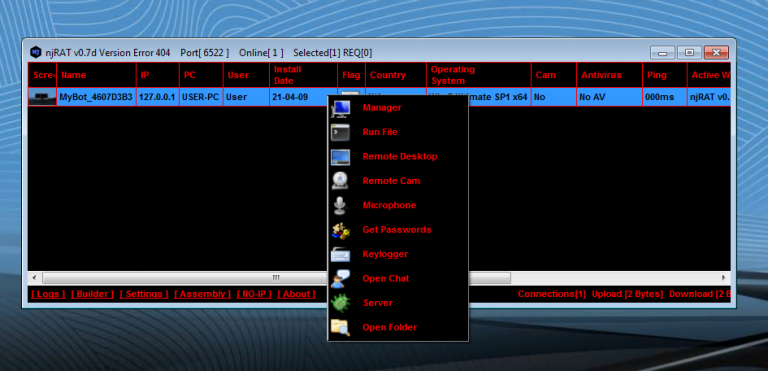Viewport: 768px width, 371px height.
Task: Click the Open Folder magnifier icon
Action: (340, 327)
